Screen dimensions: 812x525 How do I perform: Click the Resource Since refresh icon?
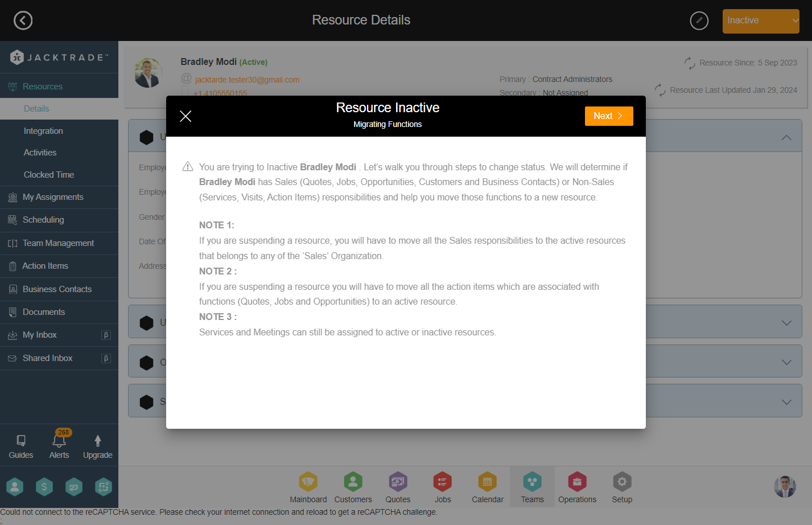(x=690, y=63)
